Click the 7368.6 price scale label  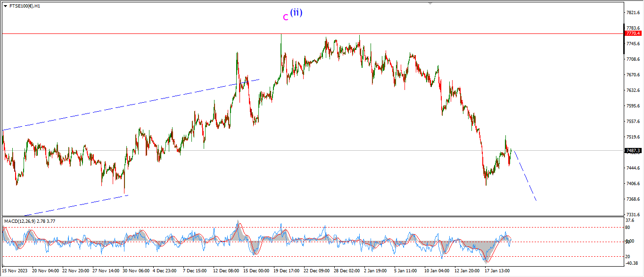(x=632, y=199)
